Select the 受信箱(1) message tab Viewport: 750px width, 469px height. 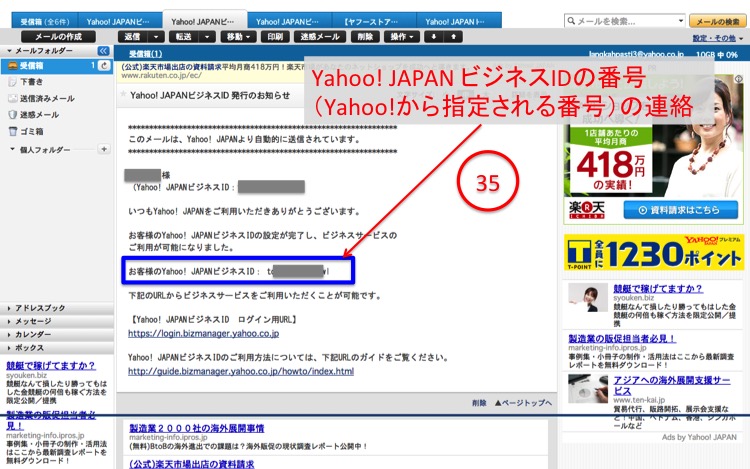(145, 54)
